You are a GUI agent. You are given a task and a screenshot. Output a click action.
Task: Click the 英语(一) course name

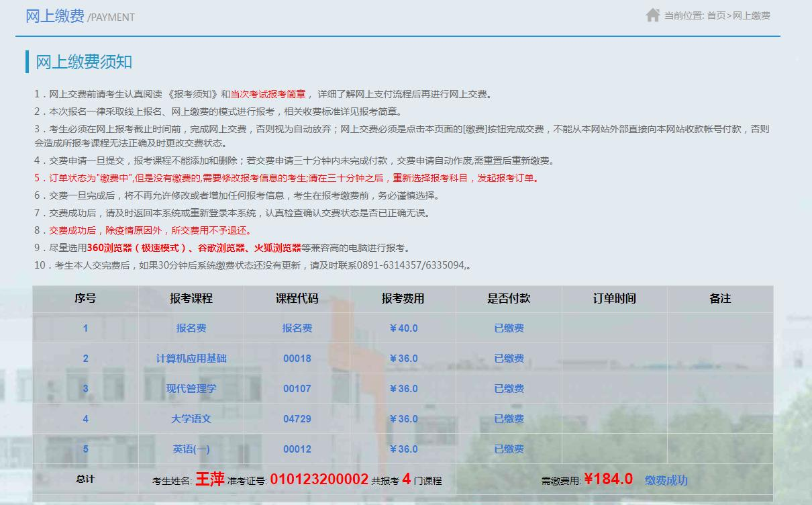[x=191, y=449]
